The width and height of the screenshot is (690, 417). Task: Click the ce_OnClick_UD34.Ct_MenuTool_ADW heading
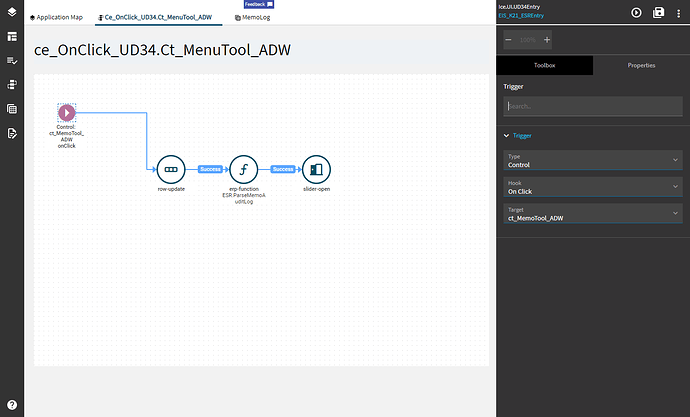coord(162,50)
